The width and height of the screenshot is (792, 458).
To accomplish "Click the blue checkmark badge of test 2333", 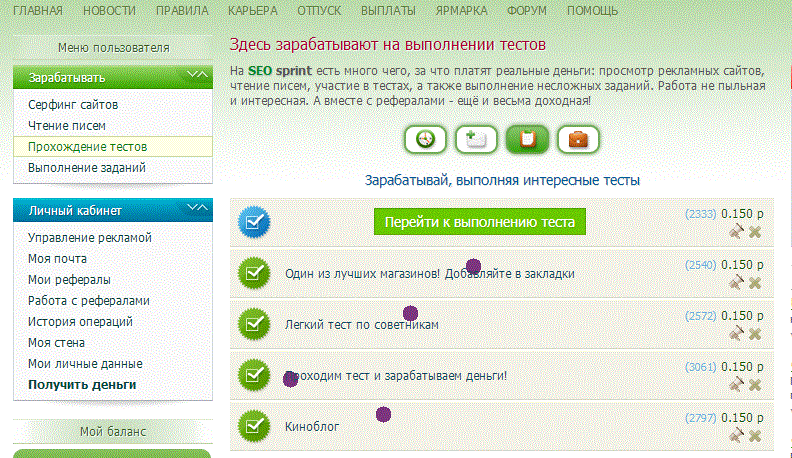I will pyautogui.click(x=254, y=222).
